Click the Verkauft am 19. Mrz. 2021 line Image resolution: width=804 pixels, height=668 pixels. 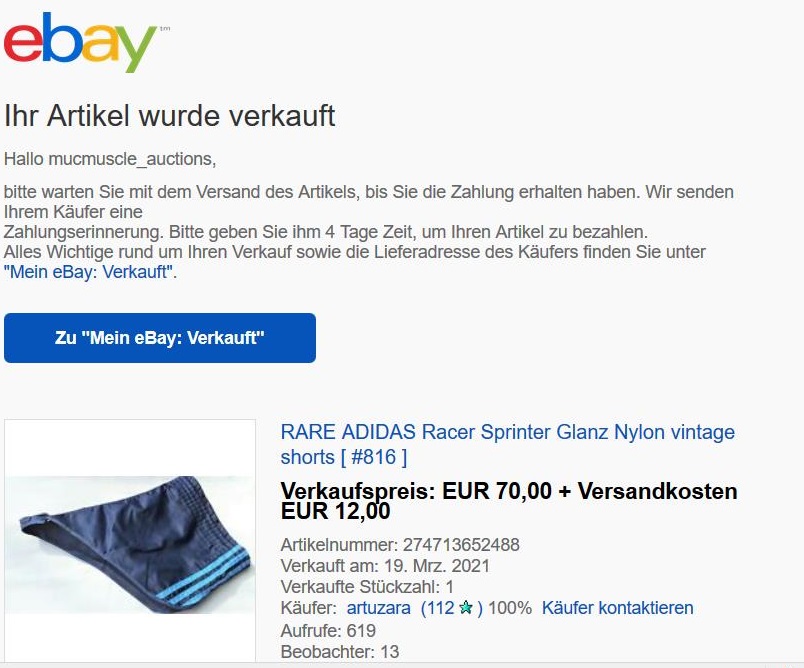pos(385,566)
